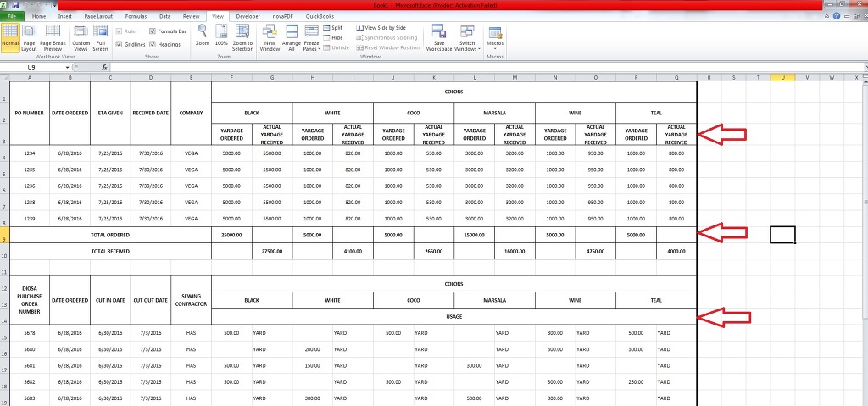This screenshot has height=406, width=868.
Task: Open the Formulas ribbon tab
Action: 136,16
